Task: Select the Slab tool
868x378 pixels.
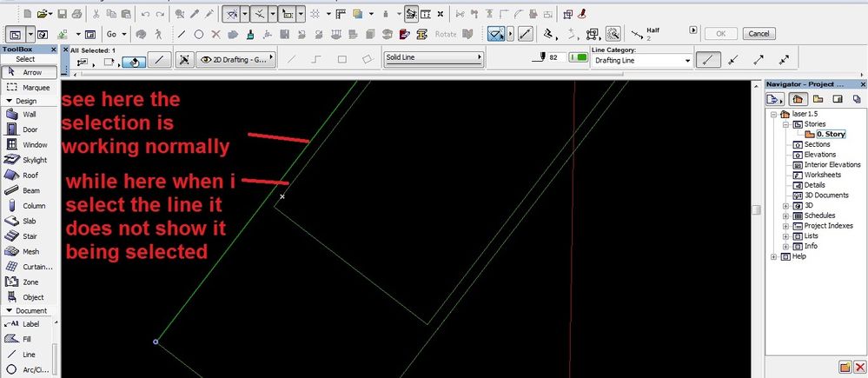Action: click(x=29, y=221)
